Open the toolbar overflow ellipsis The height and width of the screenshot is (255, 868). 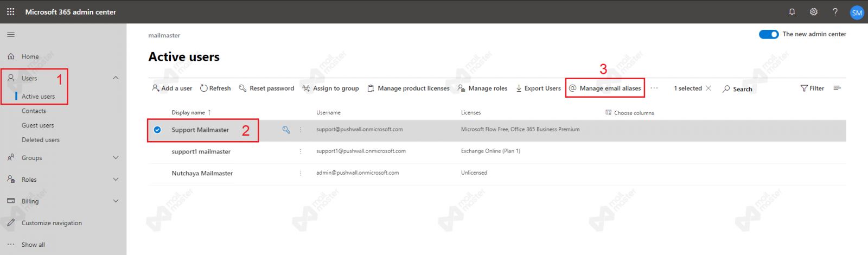click(654, 88)
